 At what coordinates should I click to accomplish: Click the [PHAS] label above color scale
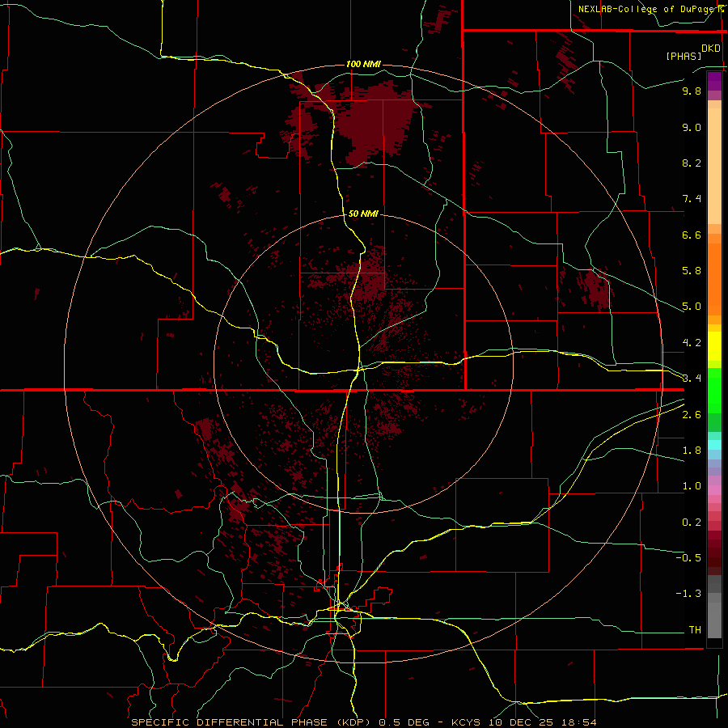click(x=684, y=56)
